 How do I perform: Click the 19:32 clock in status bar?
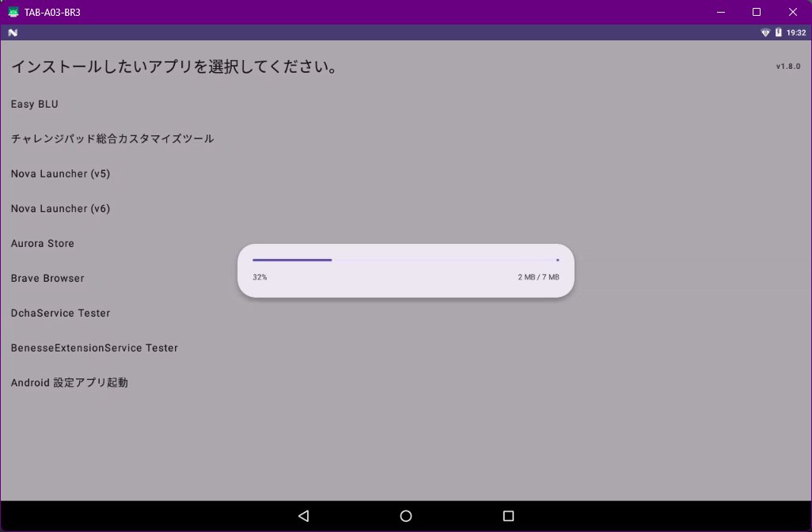796,32
